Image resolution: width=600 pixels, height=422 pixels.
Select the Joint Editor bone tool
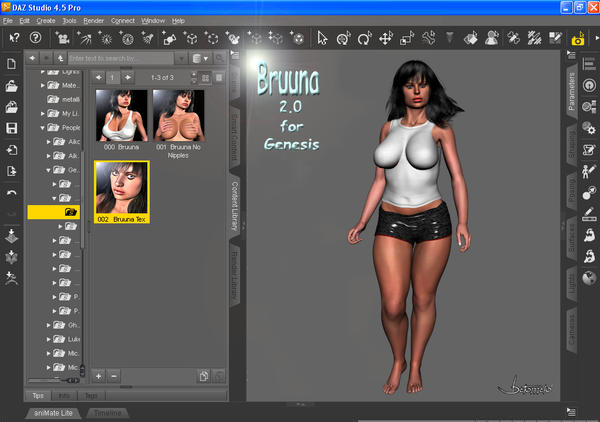pos(429,38)
